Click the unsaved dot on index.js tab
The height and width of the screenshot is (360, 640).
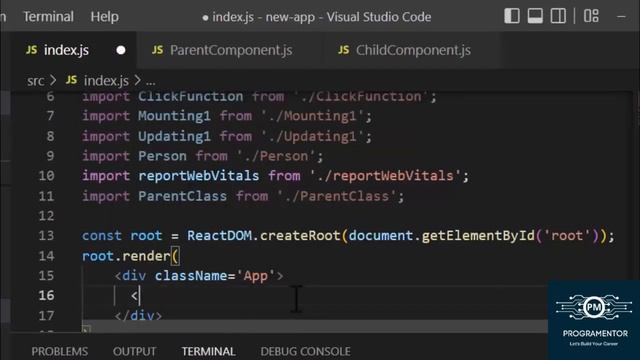[121, 50]
